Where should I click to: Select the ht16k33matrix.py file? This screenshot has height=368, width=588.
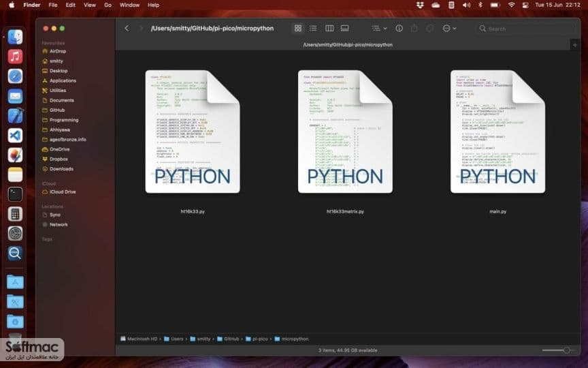pyautogui.click(x=345, y=132)
